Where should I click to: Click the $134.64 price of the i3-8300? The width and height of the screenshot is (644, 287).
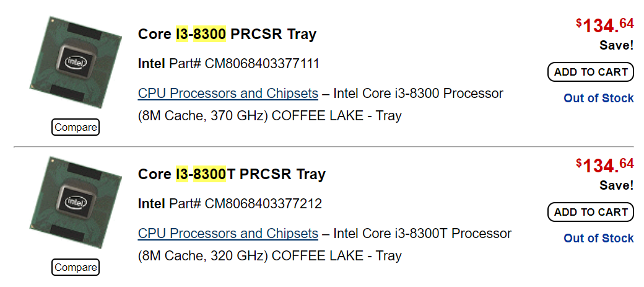[x=605, y=25]
